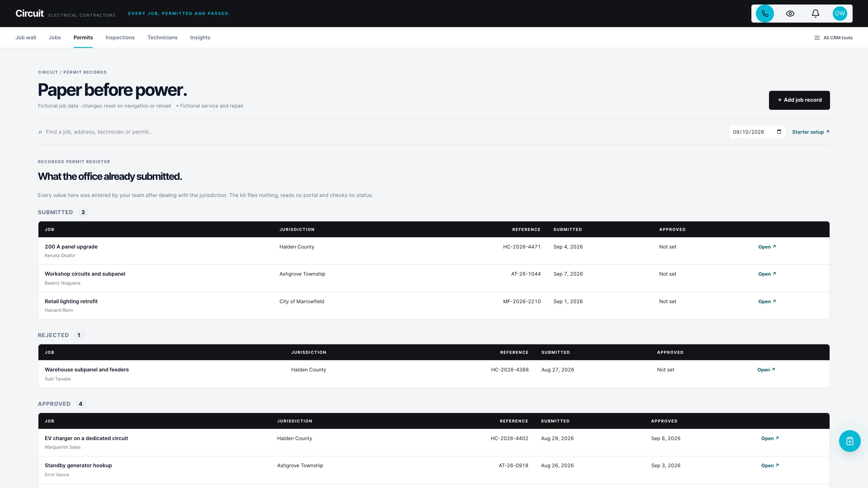
Task: Open the notifications bell
Action: tap(815, 14)
